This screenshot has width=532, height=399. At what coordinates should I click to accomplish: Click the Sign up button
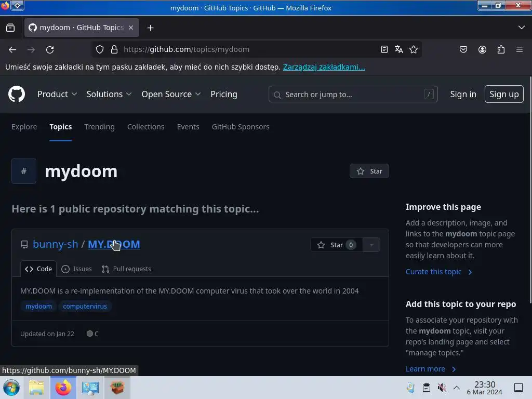[504, 94]
